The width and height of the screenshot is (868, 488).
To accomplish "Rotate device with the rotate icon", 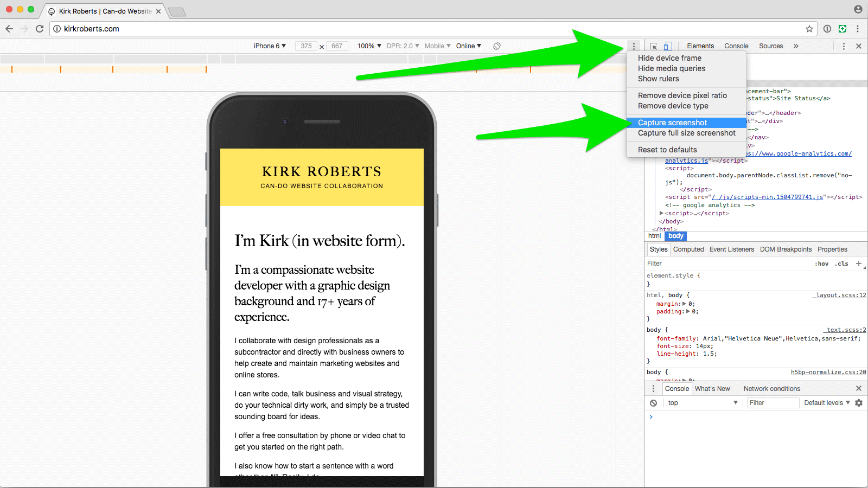I will 497,46.
